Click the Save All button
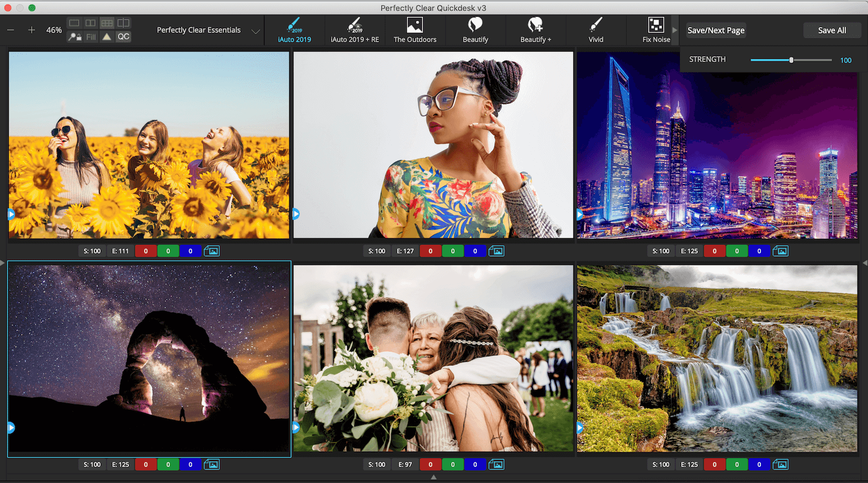This screenshot has width=868, height=483. click(x=832, y=30)
